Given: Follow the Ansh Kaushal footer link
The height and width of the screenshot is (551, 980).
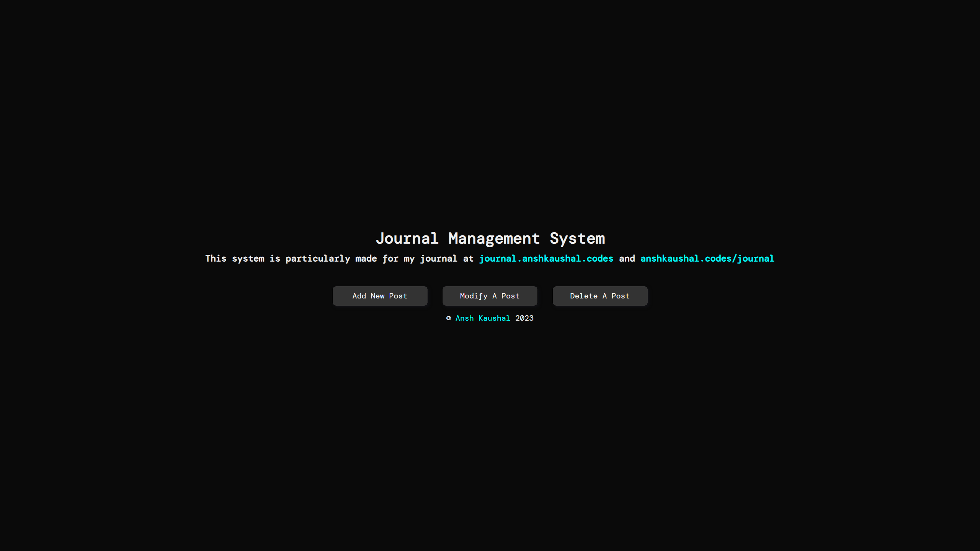Looking at the screenshot, I should tap(482, 318).
